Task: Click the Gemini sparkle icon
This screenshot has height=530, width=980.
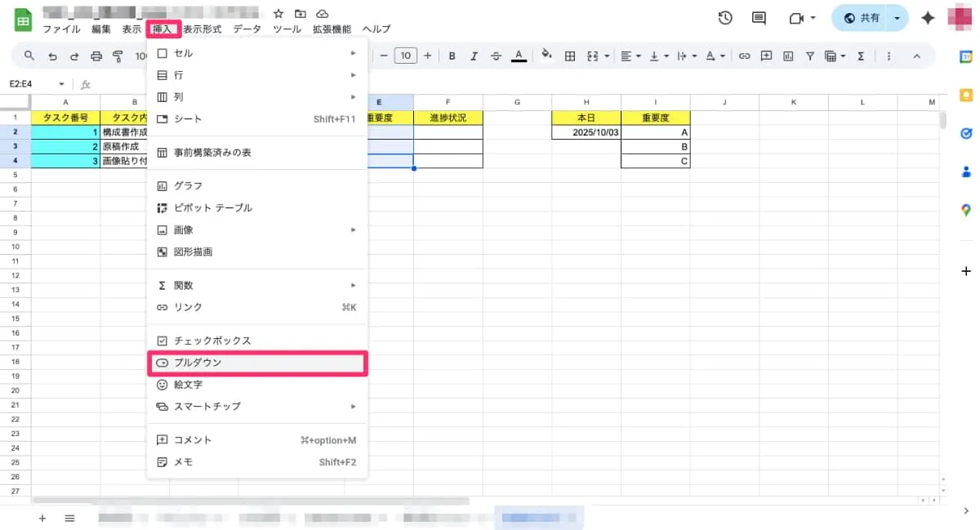Action: click(928, 18)
